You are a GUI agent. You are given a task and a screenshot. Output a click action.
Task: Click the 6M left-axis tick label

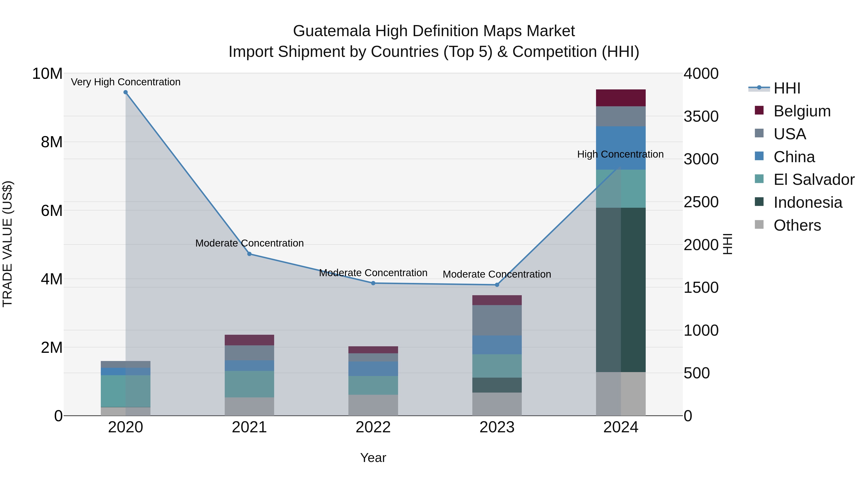52,210
